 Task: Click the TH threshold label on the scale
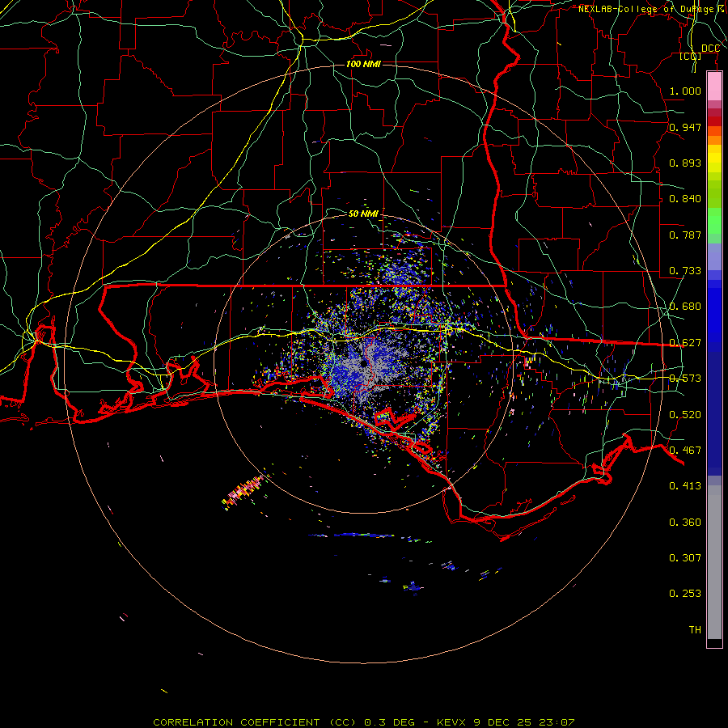point(695,629)
